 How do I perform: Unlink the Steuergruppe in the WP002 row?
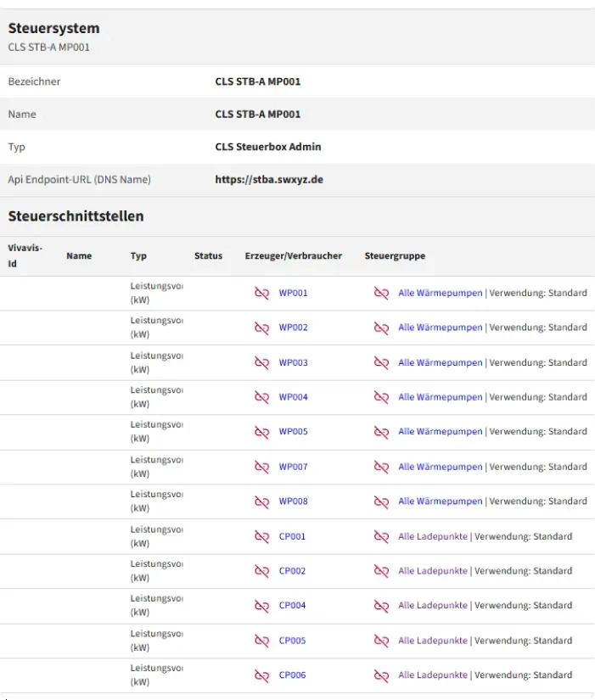[x=381, y=328]
